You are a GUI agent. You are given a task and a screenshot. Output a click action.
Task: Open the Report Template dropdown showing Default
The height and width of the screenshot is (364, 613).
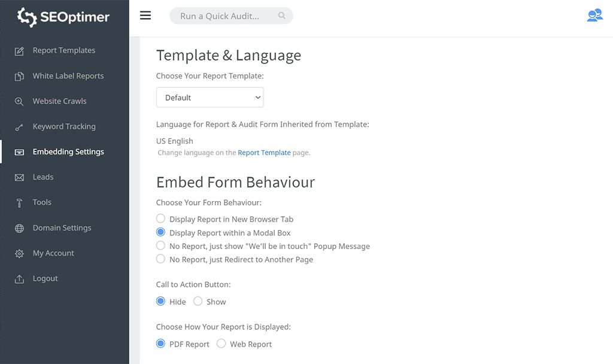(x=210, y=98)
